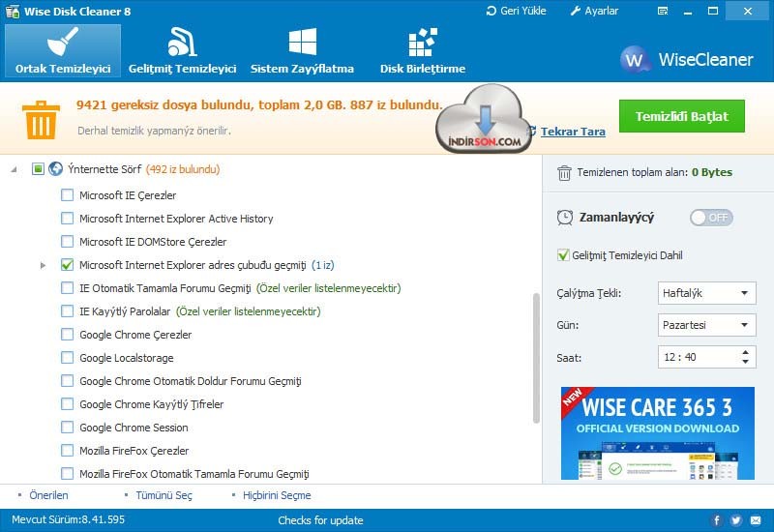Click the trash icon beside Temizlenen toplam alan
The height and width of the screenshot is (532, 774).
pos(564,173)
